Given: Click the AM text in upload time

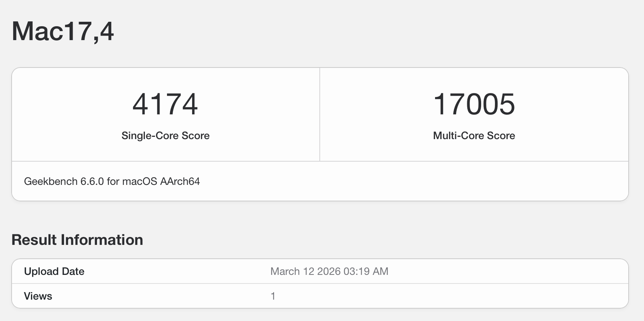Looking at the screenshot, I should [x=380, y=271].
